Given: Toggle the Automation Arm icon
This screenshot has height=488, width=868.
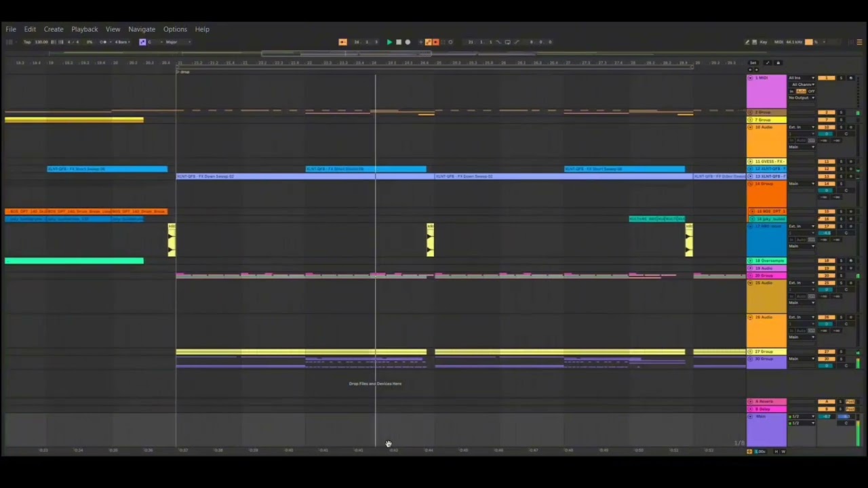Looking at the screenshot, I should click(428, 42).
